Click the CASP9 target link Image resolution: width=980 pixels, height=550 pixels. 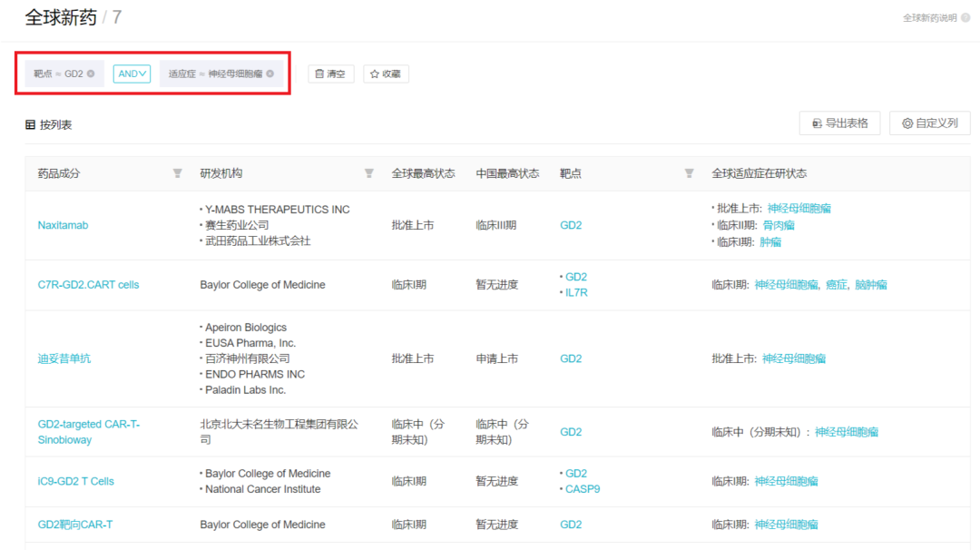583,489
